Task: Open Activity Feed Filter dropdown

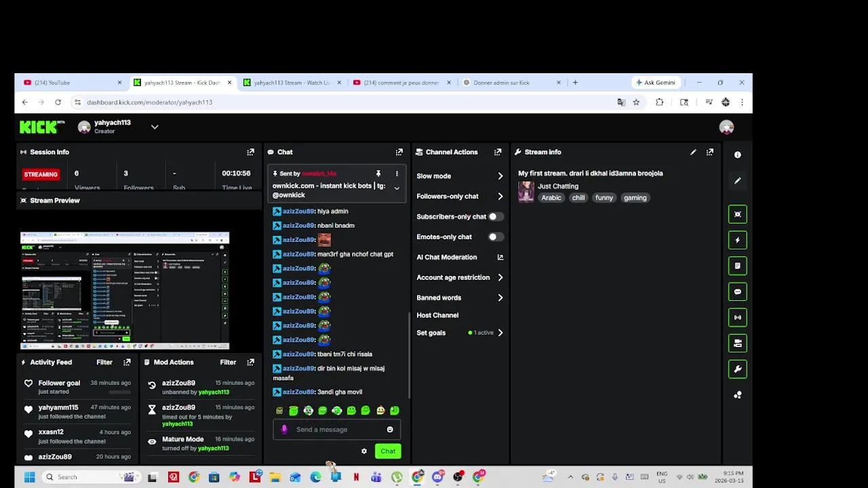Action: pyautogui.click(x=104, y=363)
